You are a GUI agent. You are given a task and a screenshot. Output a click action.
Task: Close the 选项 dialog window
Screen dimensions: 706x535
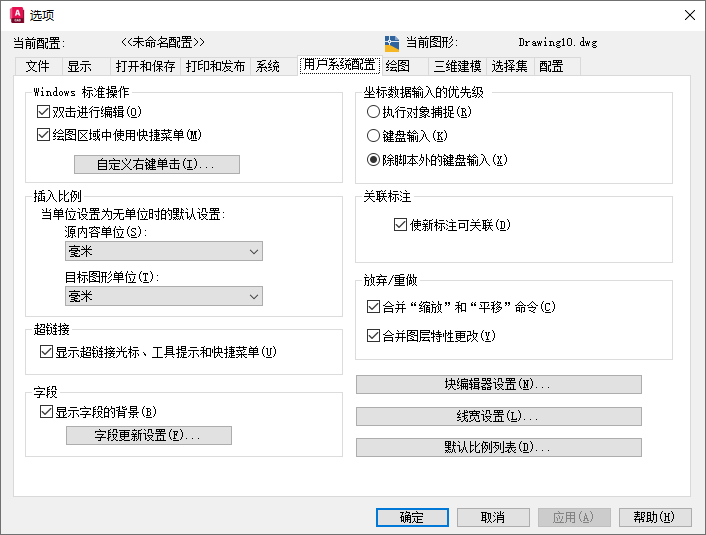point(689,15)
